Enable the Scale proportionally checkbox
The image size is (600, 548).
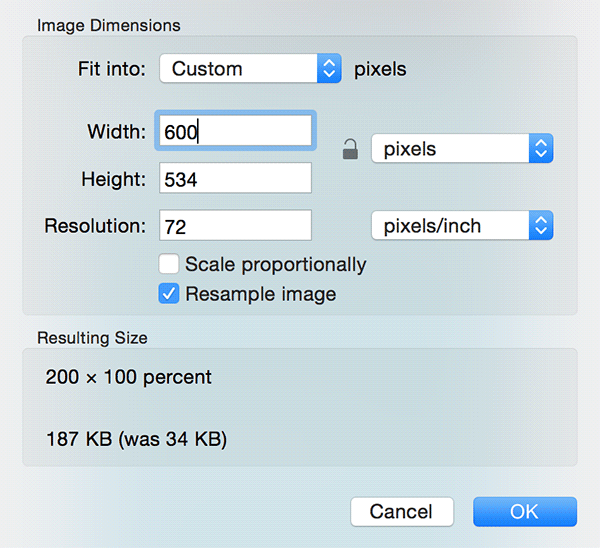tap(170, 265)
